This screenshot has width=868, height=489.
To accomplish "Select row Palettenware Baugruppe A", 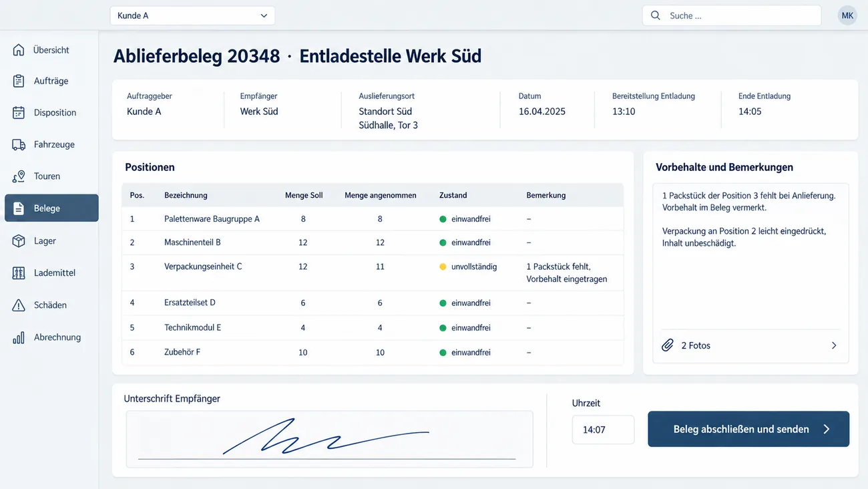I will (x=373, y=219).
